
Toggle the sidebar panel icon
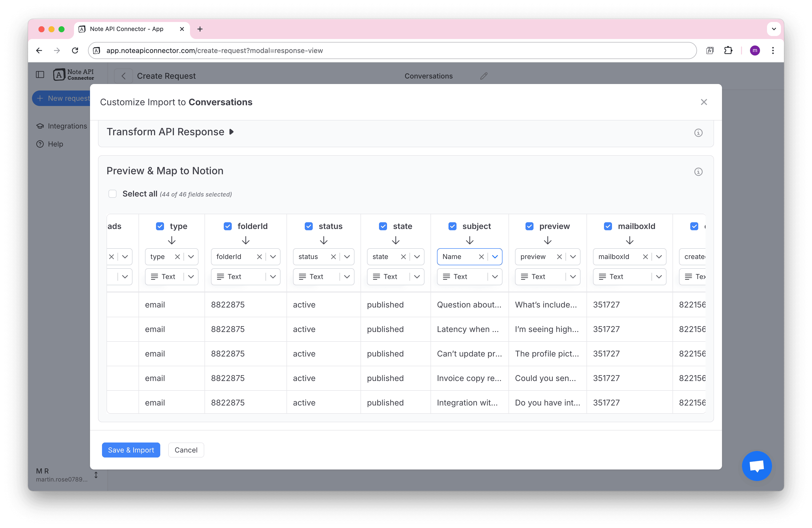40,75
